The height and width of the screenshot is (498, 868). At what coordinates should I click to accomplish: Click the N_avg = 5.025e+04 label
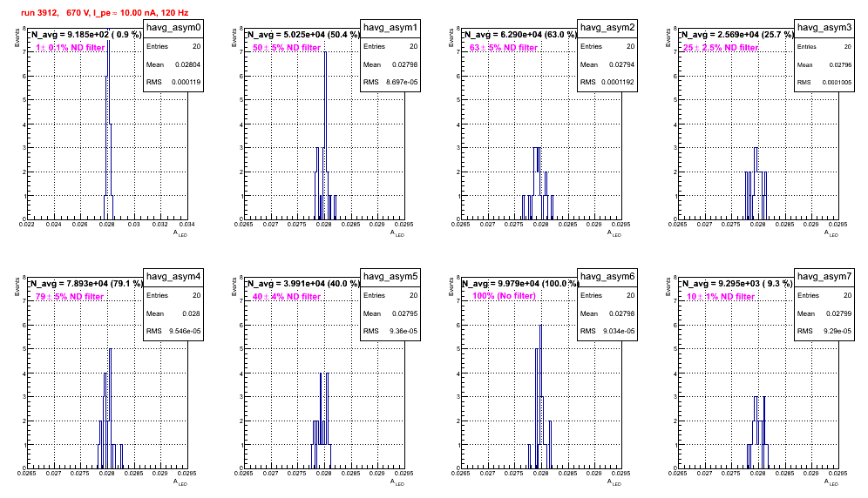303,35
